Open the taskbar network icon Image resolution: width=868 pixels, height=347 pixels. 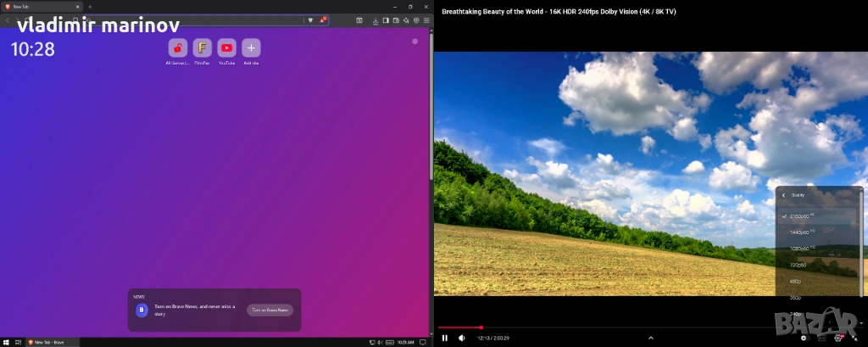[372, 343]
